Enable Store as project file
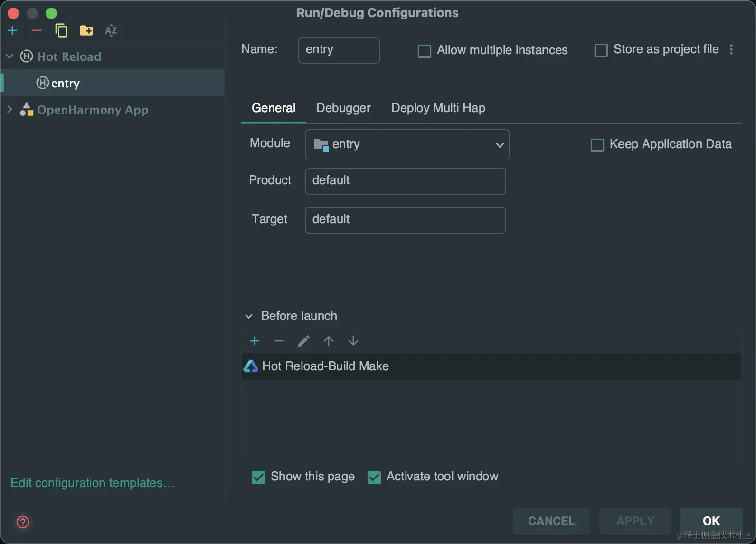The height and width of the screenshot is (544, 756). point(601,50)
